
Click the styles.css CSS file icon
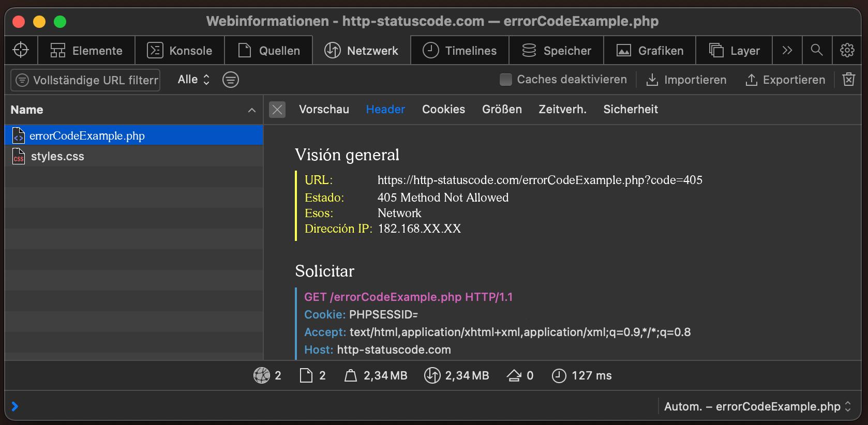[19, 156]
